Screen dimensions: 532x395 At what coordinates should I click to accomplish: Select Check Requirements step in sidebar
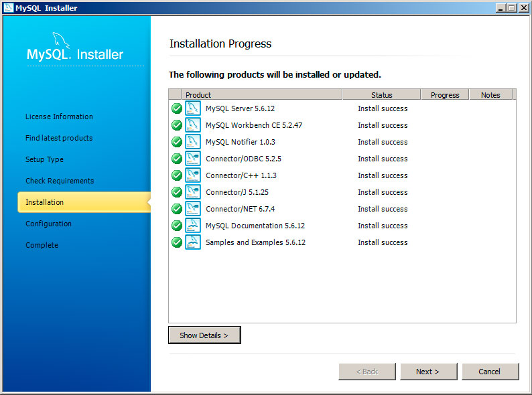tap(60, 181)
